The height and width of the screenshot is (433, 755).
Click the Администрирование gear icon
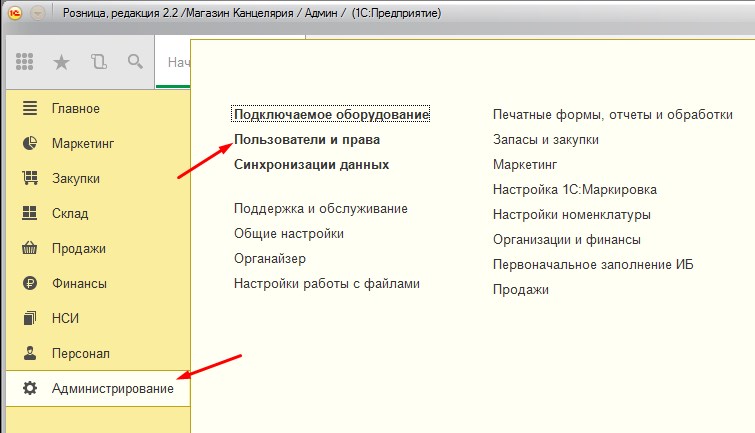tap(30, 388)
